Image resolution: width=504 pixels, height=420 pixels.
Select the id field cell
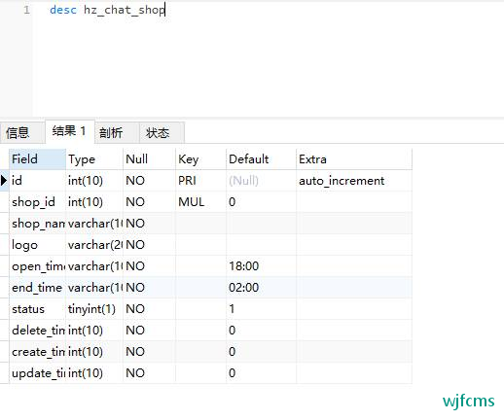point(37,181)
